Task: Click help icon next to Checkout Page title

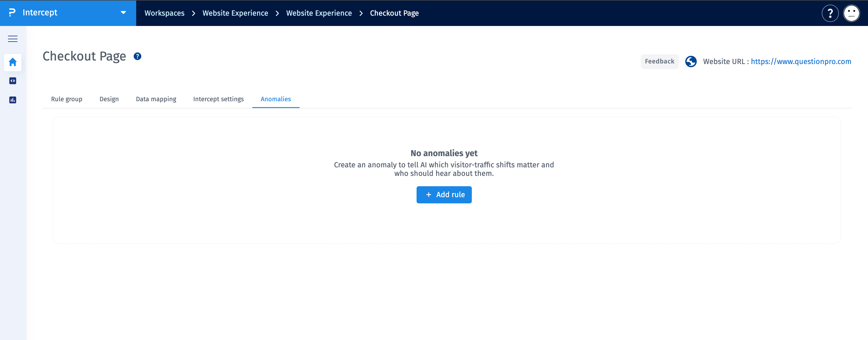Action: (137, 56)
